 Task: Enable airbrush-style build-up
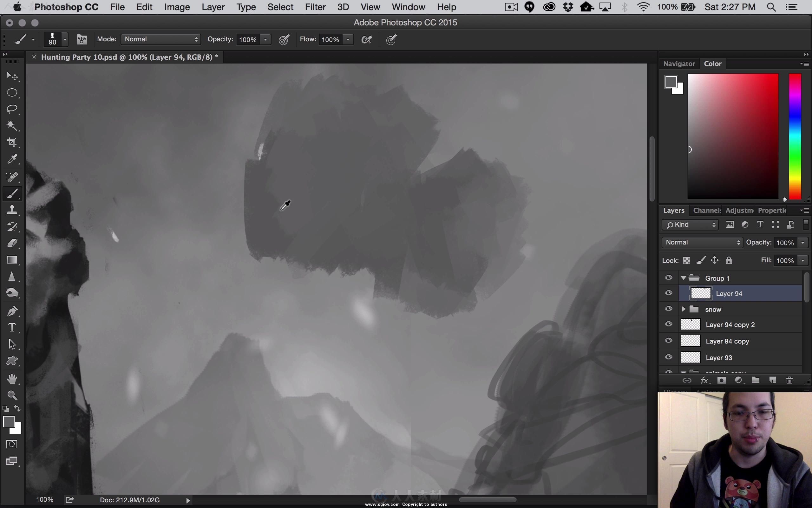[x=367, y=40]
